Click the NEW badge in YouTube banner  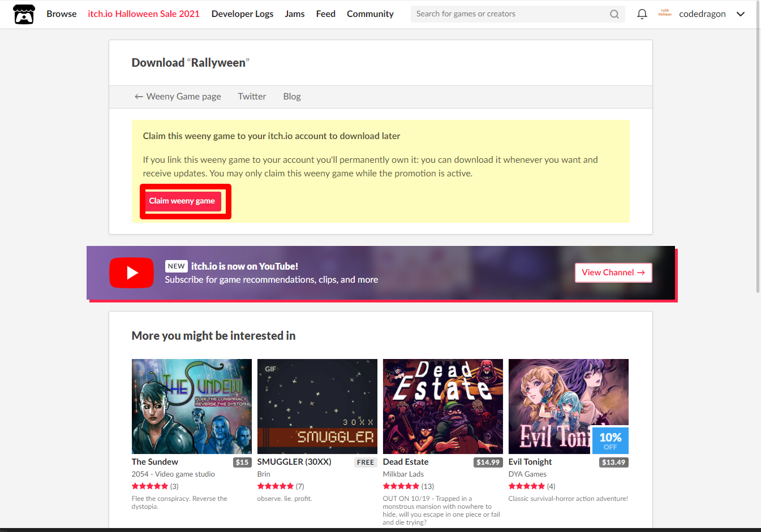[177, 266]
